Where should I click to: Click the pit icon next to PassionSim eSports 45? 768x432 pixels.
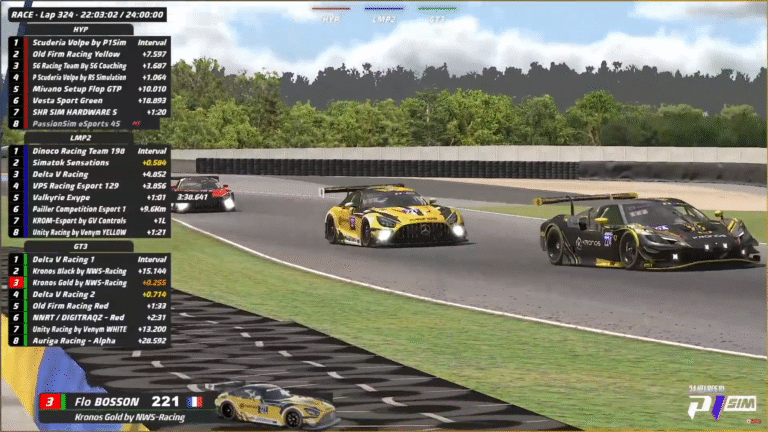(x=136, y=124)
